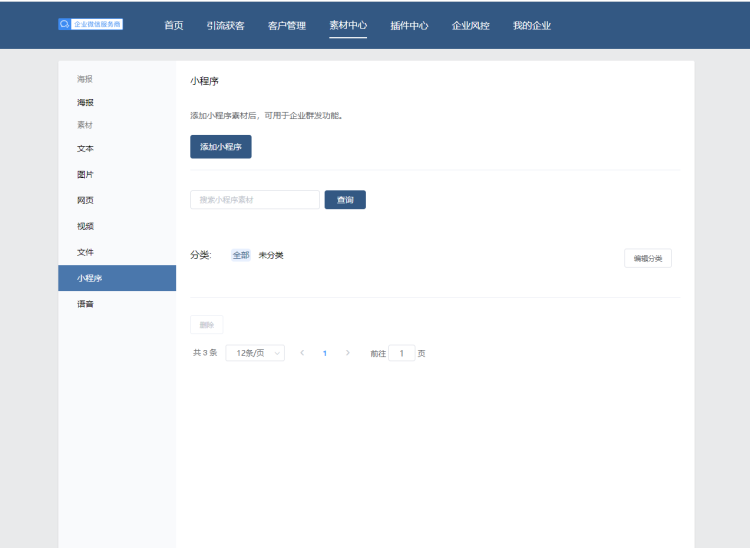750x548 pixels.
Task: Click the 前往 page number input
Action: [401, 353]
